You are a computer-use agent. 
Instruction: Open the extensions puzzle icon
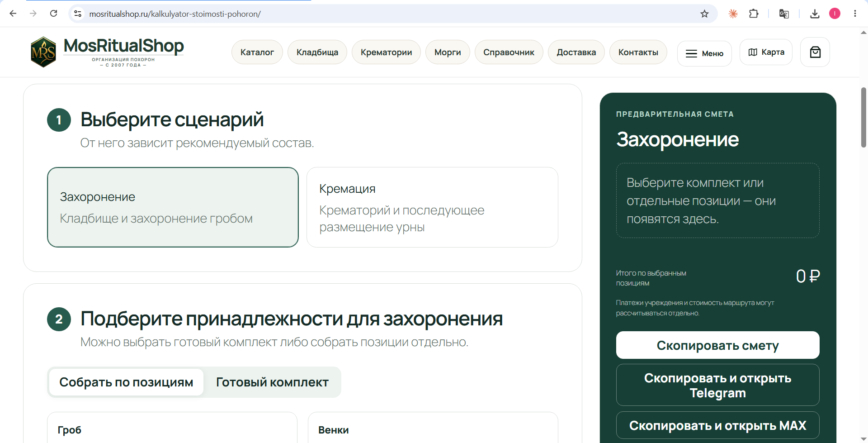(754, 14)
